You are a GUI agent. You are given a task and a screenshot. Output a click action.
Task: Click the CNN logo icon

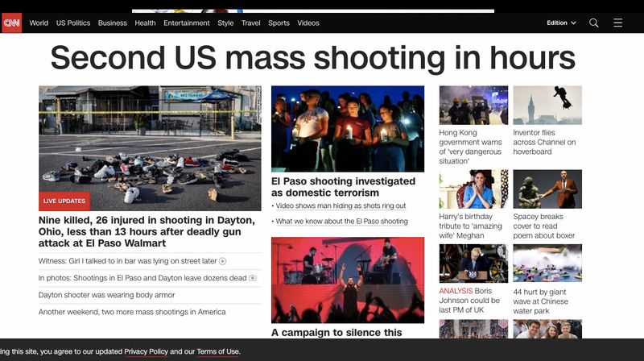tap(11, 23)
